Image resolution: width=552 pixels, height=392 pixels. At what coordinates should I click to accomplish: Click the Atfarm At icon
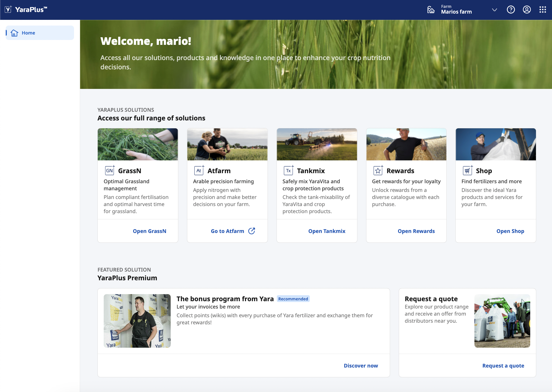coord(199,170)
